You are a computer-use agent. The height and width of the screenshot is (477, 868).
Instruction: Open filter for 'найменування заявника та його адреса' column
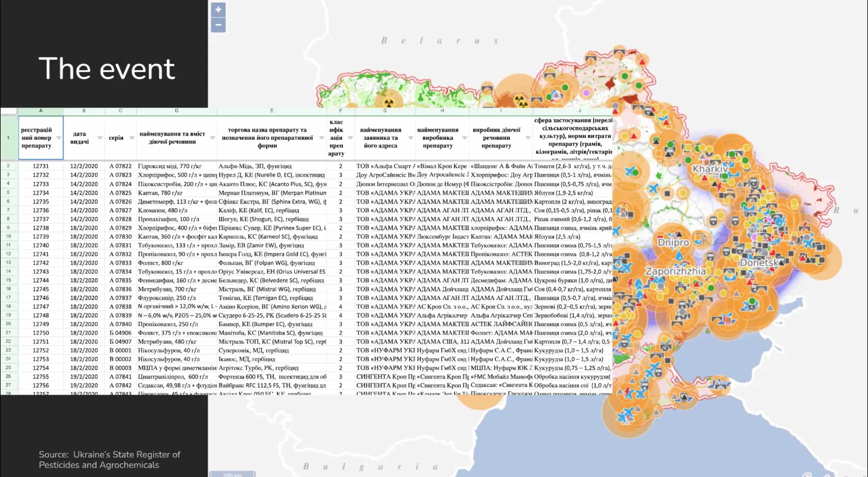(x=411, y=138)
